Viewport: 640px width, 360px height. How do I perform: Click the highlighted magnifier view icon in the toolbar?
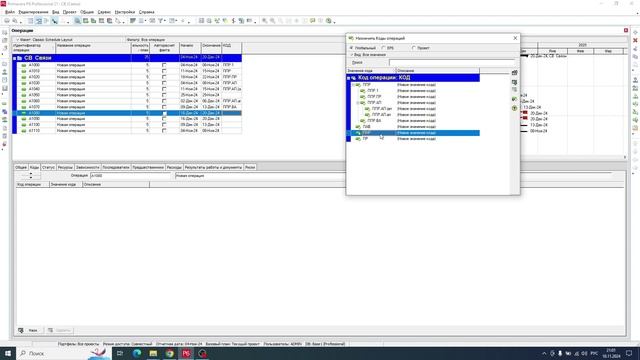point(77,21)
